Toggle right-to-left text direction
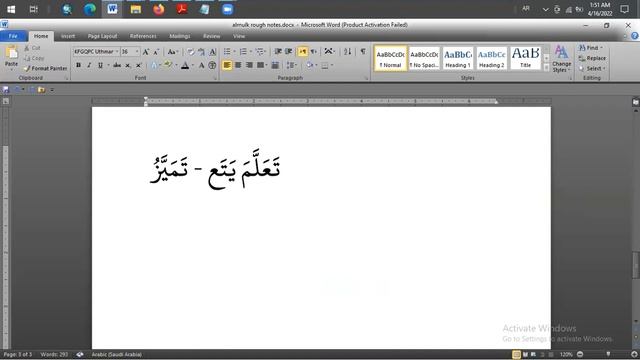 tap(313, 51)
